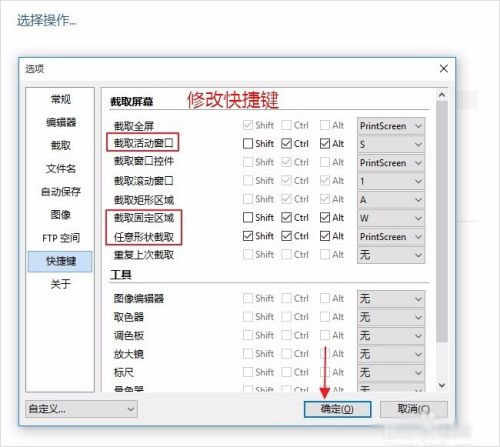Viewport: 500px width, 447px height.
Task: Uncheck Alt for 截取活动窗口
Action: pos(325,144)
